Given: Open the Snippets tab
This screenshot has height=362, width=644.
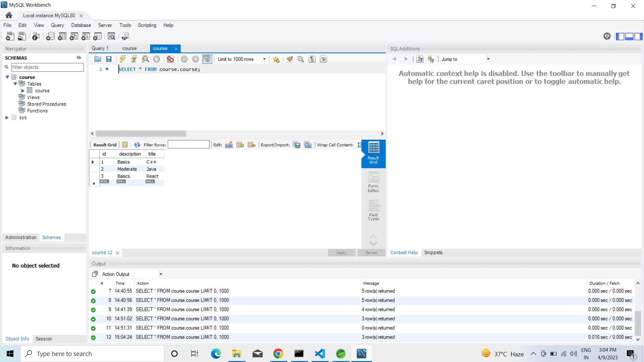Looking at the screenshot, I should click(x=433, y=252).
